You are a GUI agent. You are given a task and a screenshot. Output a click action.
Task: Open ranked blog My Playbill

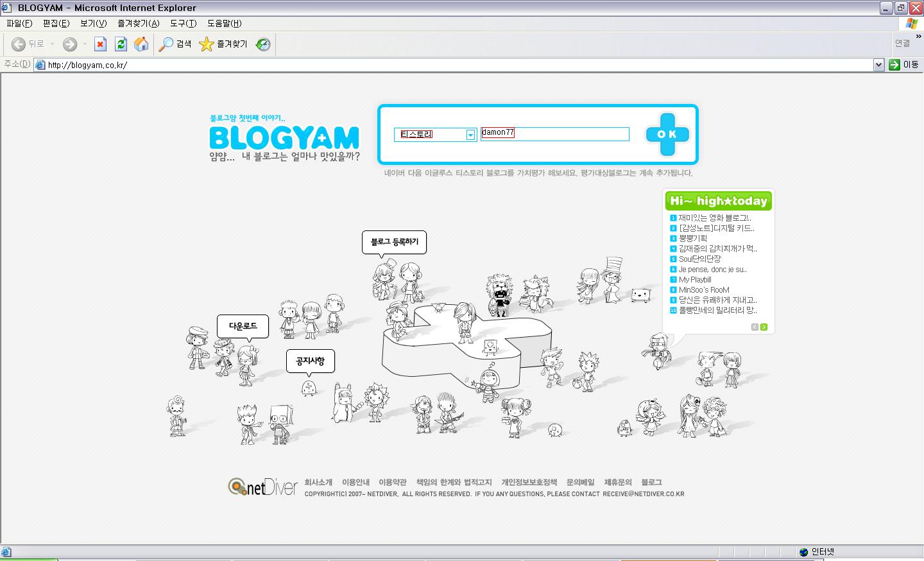(694, 280)
